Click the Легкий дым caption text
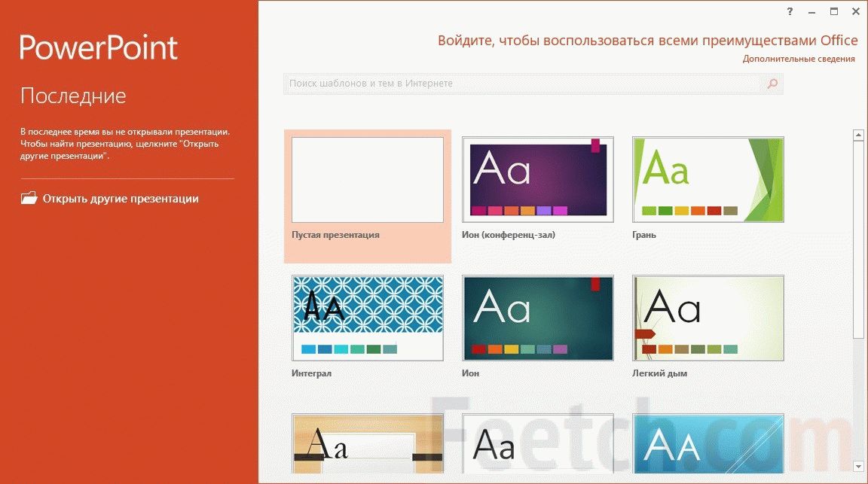Image resolution: width=868 pixels, height=484 pixels. click(x=659, y=373)
